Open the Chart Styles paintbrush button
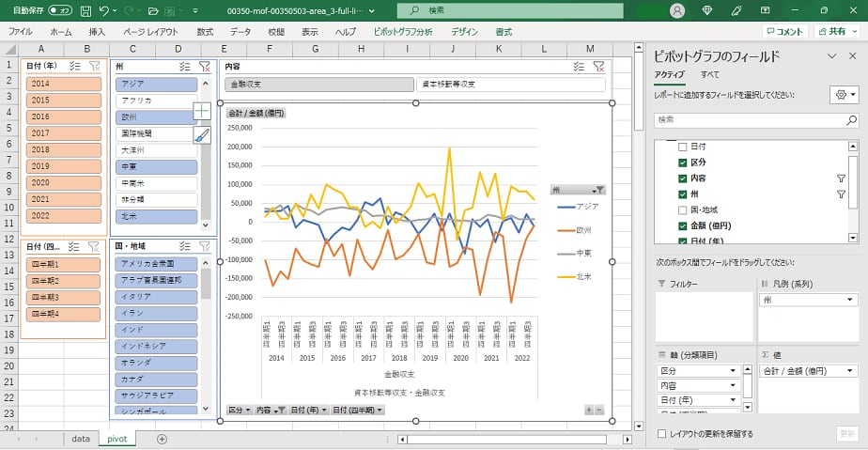Viewport: 868px width, 450px height. [x=202, y=135]
